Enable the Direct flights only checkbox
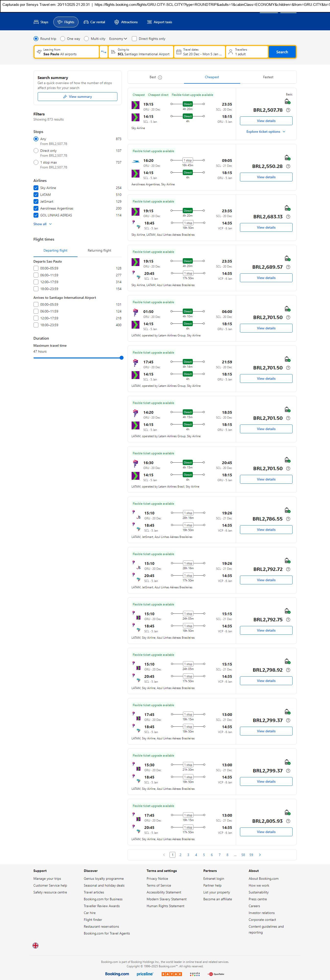The width and height of the screenshot is (330, 980). [x=134, y=39]
